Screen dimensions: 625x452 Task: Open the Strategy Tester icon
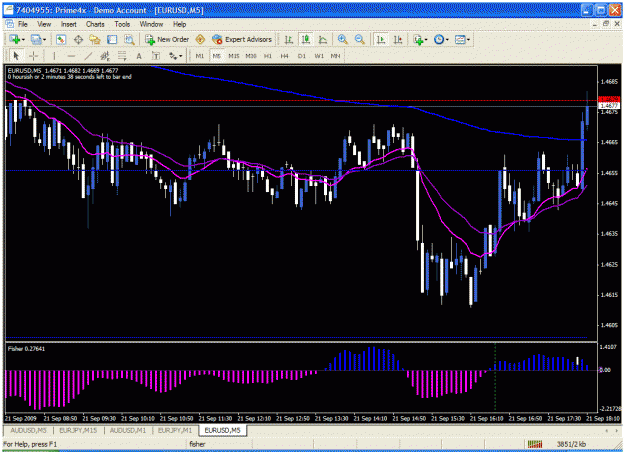tap(129, 39)
